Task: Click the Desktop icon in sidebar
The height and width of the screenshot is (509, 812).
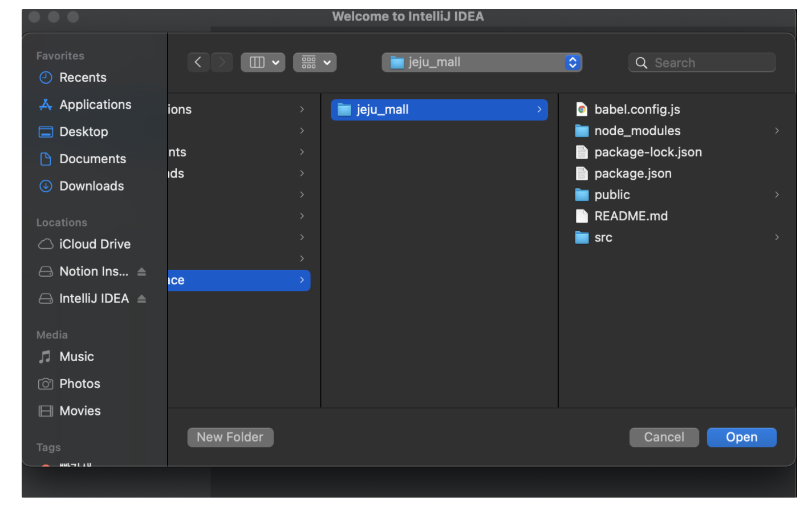Action: [x=46, y=132]
